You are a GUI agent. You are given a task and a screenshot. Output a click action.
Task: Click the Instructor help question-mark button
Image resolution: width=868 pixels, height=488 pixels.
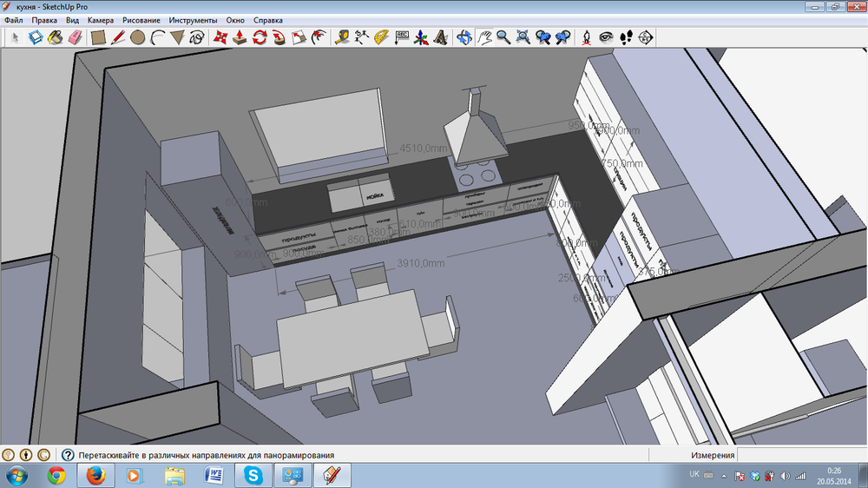(x=67, y=455)
